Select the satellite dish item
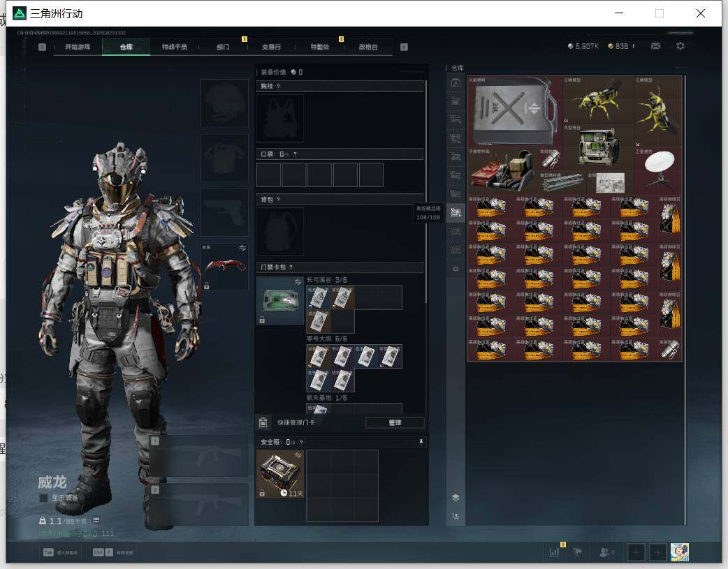This screenshot has height=569, width=728. (657, 170)
